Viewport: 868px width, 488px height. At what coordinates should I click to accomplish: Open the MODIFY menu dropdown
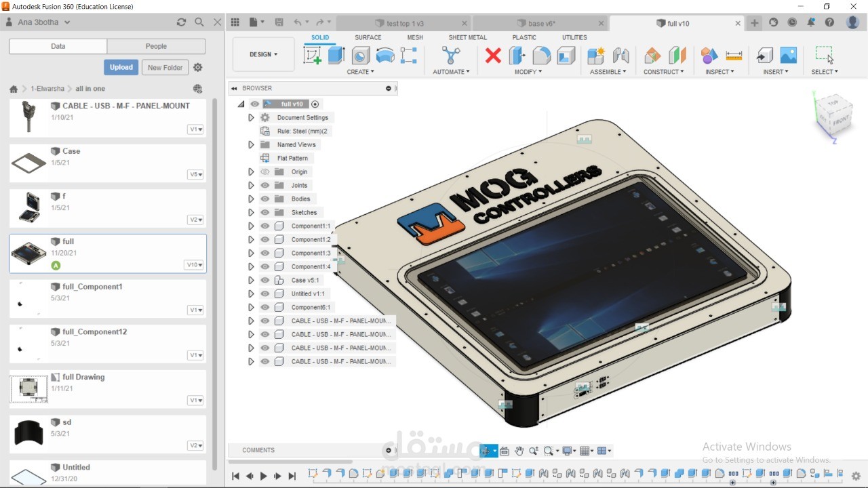click(528, 72)
